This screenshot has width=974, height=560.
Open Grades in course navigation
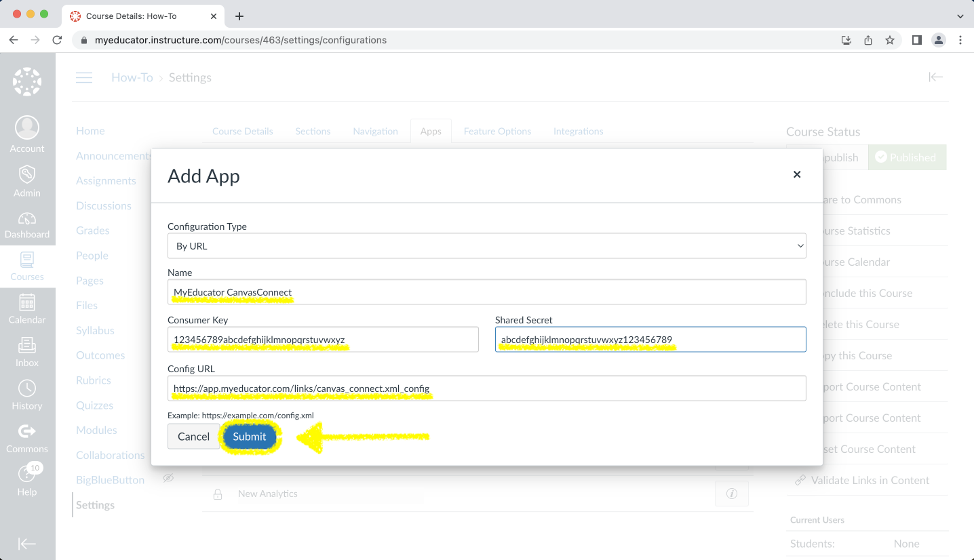93,231
